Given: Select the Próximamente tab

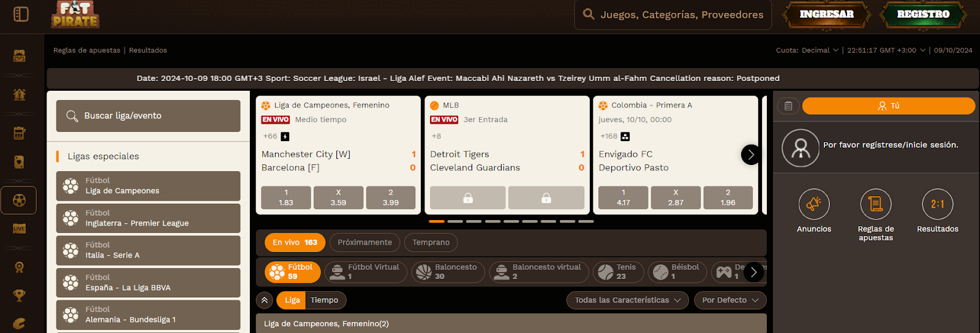Looking at the screenshot, I should 364,242.
